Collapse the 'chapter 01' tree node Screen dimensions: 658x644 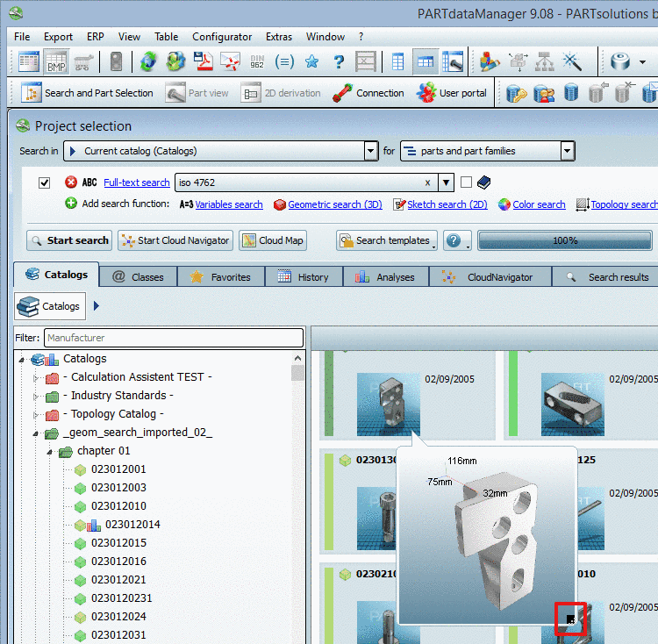coord(51,451)
